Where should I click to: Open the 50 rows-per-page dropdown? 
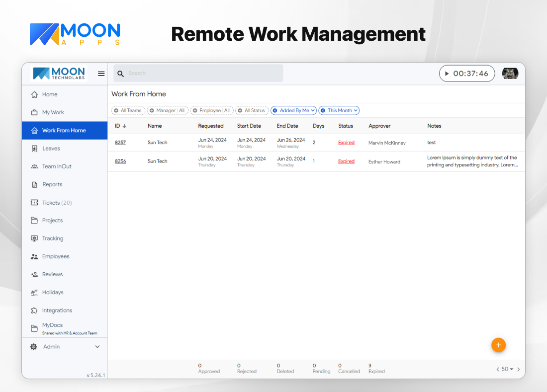click(x=507, y=369)
